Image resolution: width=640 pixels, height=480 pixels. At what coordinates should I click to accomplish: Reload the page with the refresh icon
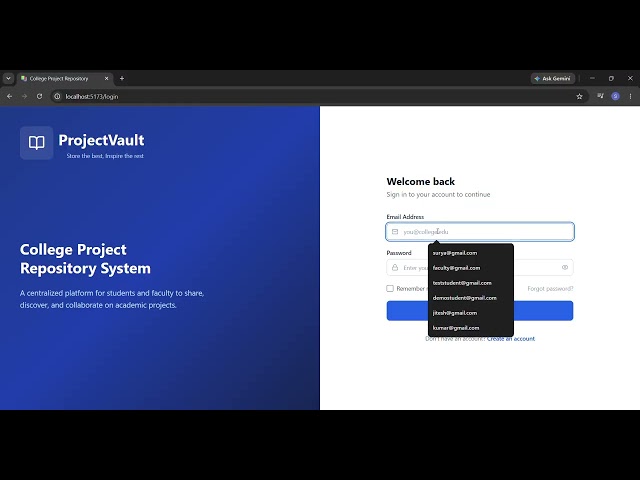point(39,96)
